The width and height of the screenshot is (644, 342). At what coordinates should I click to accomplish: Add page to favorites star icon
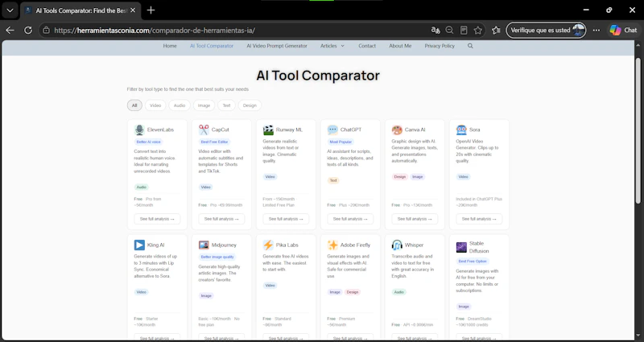click(477, 31)
